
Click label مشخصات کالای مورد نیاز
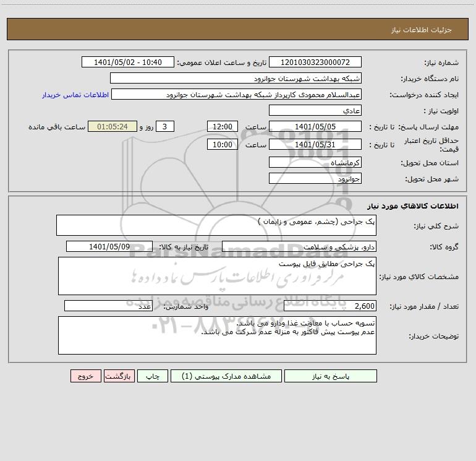419,277
